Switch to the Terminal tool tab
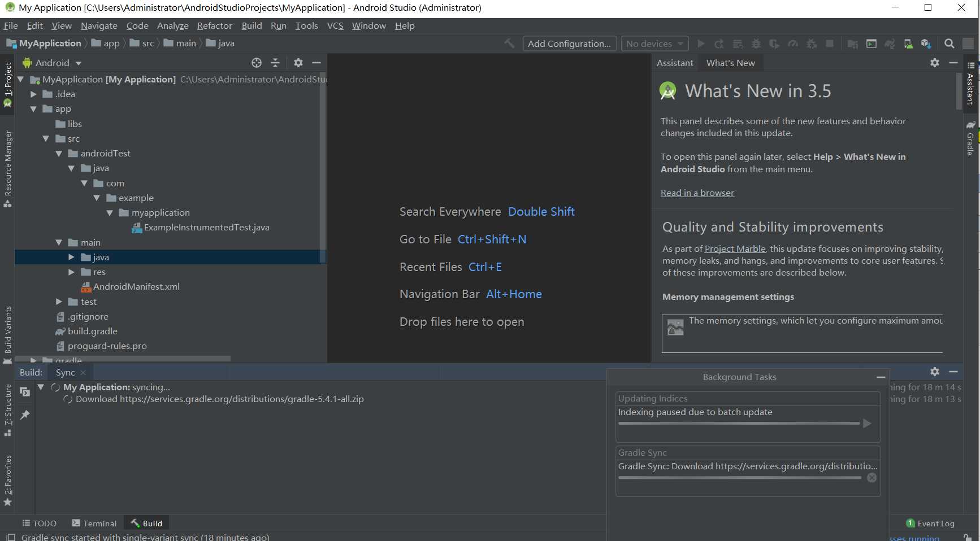The width and height of the screenshot is (980, 541). pyautogui.click(x=94, y=523)
